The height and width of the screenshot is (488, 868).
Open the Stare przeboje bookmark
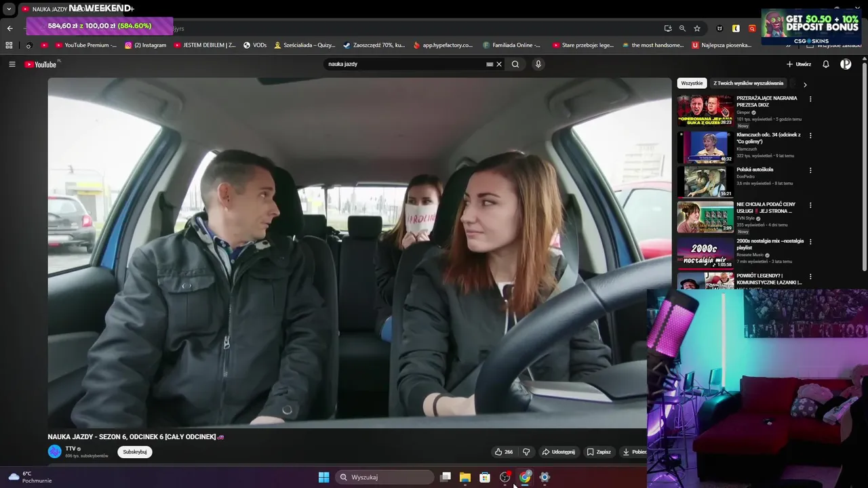pyautogui.click(x=583, y=45)
